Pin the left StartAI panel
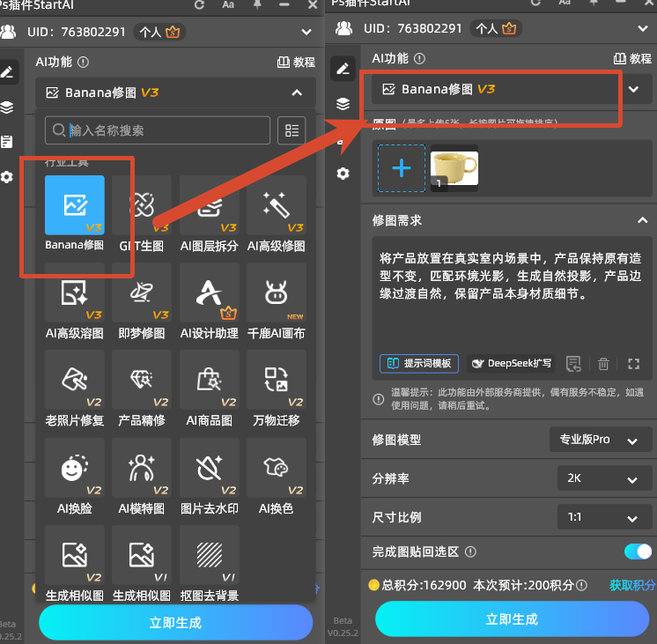 [257, 4]
